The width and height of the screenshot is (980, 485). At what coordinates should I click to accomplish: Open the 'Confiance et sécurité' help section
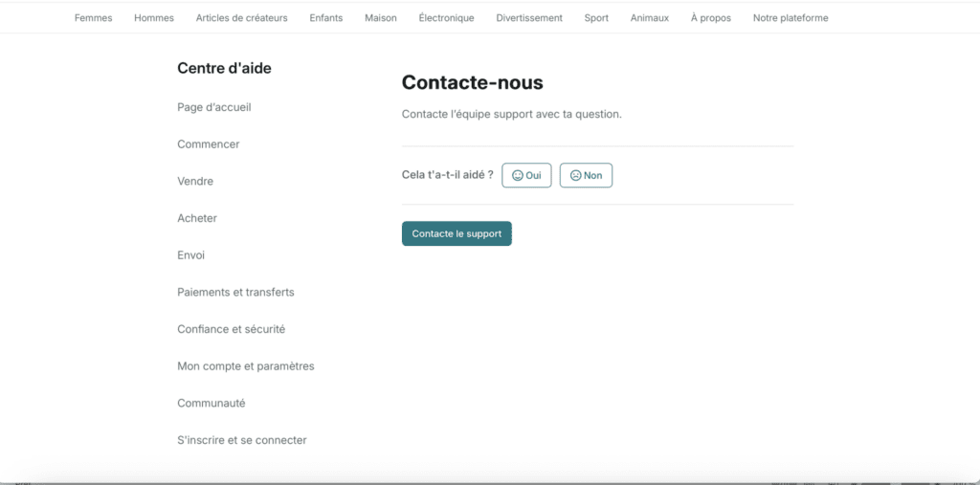[x=231, y=329]
